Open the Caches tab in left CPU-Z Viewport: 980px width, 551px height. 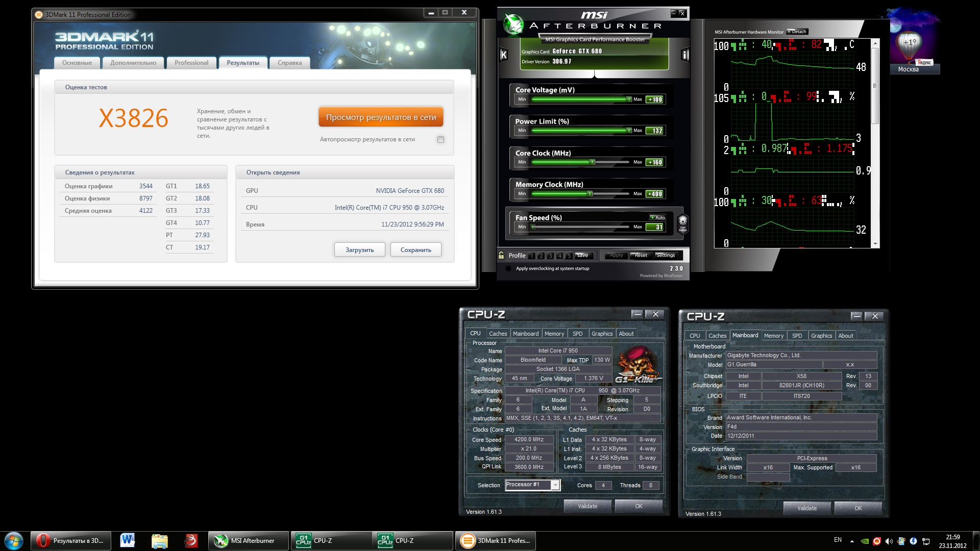pyautogui.click(x=498, y=334)
